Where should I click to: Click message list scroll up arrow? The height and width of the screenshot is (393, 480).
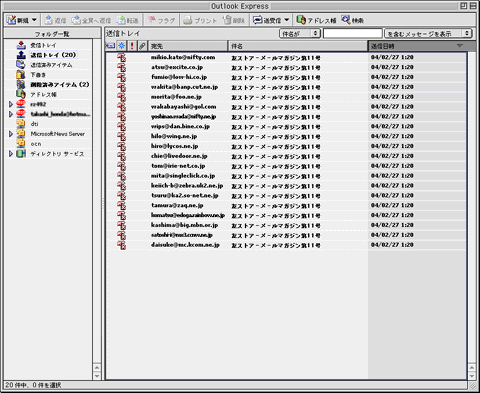472,367
